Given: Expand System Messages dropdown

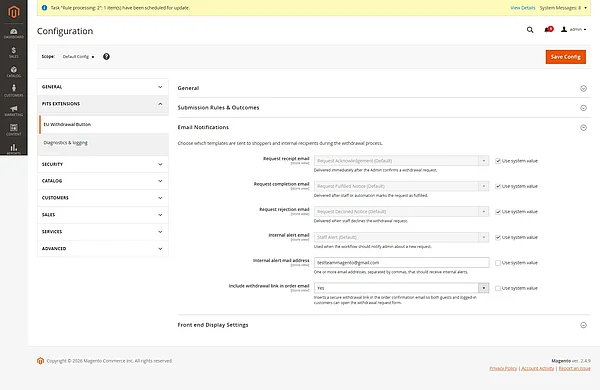Looking at the screenshot, I should tap(563, 8).
